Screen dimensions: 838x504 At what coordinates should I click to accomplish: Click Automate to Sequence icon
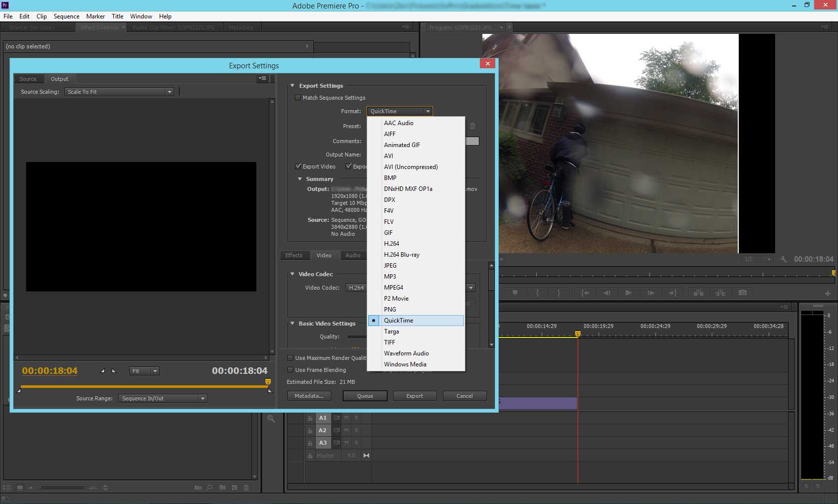[x=198, y=488]
